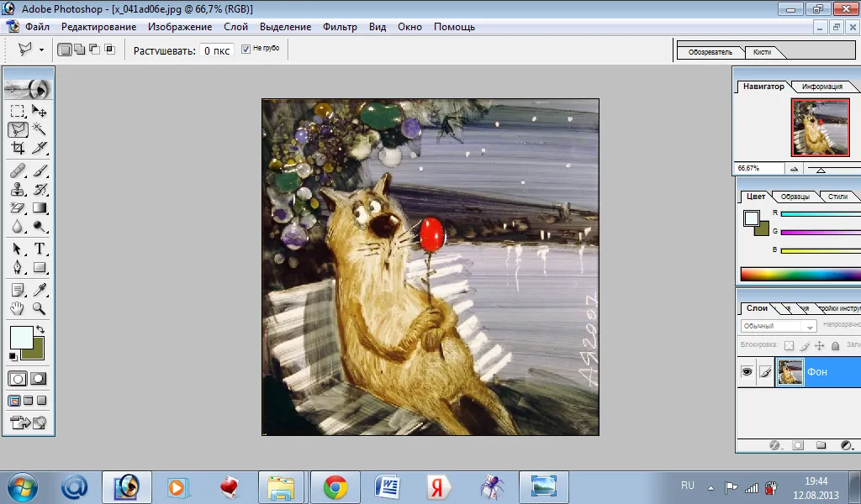The height and width of the screenshot is (504, 861).
Task: Choose Add to Selection mode
Action: click(x=80, y=50)
